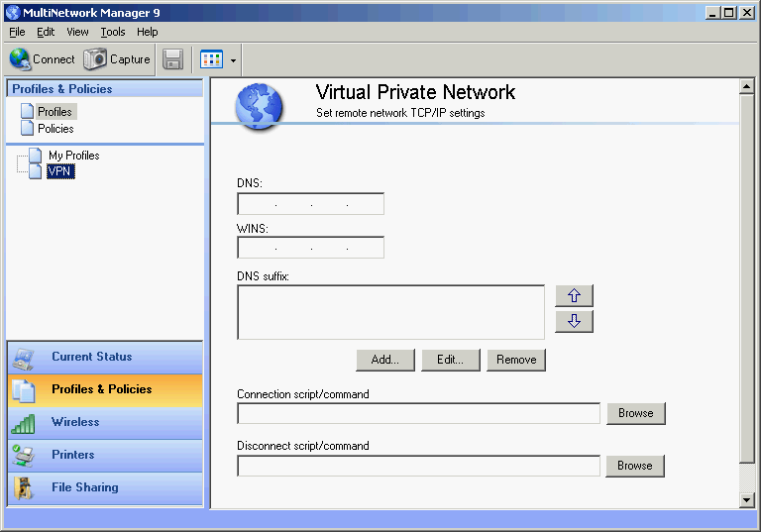Screen dimensions: 761x532
Task: Open the view layout dropdown arrow
Action: point(234,60)
